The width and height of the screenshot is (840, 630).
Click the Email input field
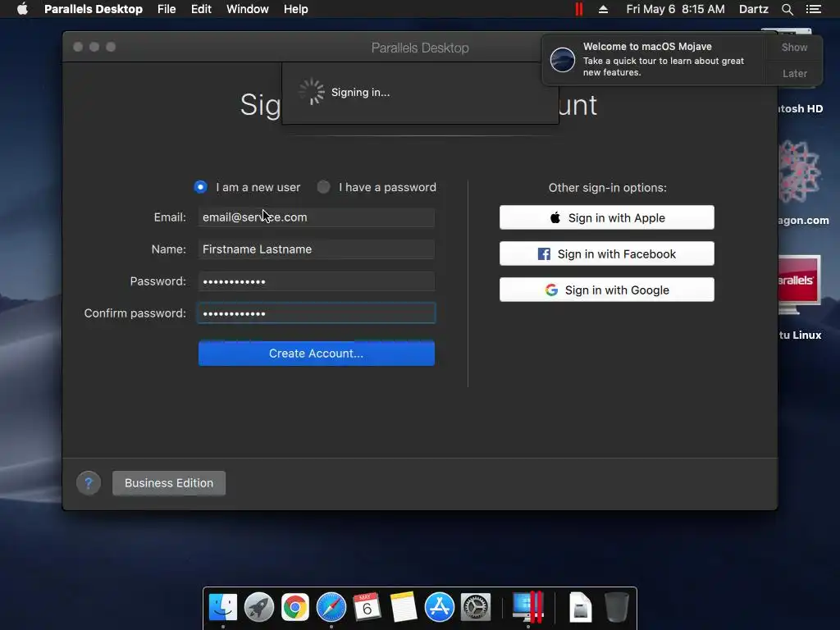tap(316, 217)
